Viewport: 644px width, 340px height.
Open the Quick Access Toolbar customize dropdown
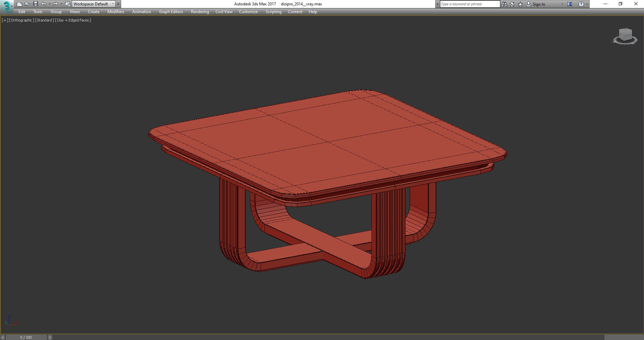[118, 4]
